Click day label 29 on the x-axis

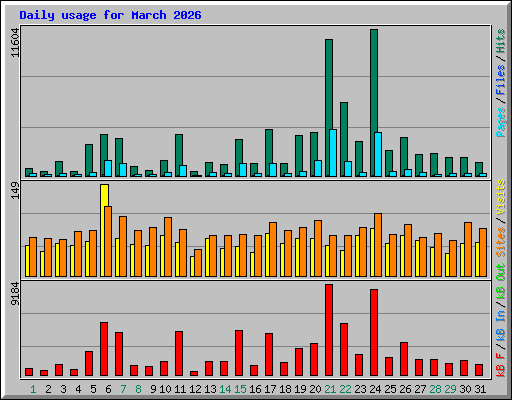point(450,389)
